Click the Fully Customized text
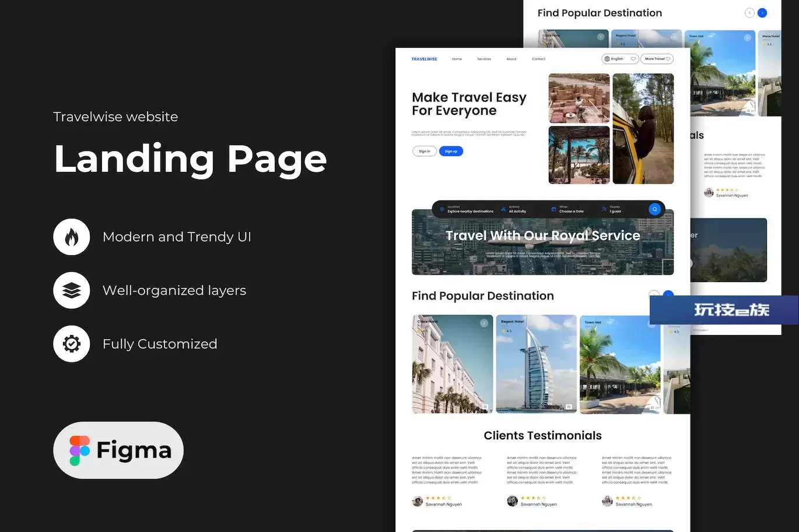799x532 pixels. point(160,344)
